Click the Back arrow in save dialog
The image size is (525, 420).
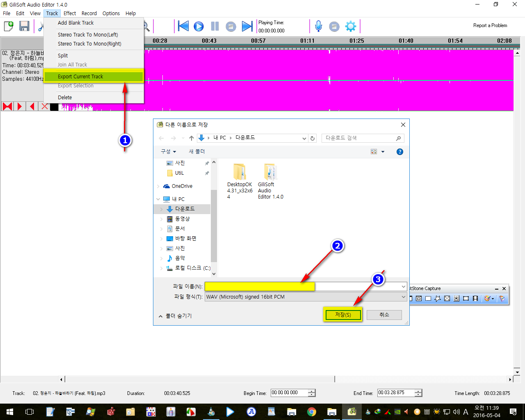(x=161, y=138)
